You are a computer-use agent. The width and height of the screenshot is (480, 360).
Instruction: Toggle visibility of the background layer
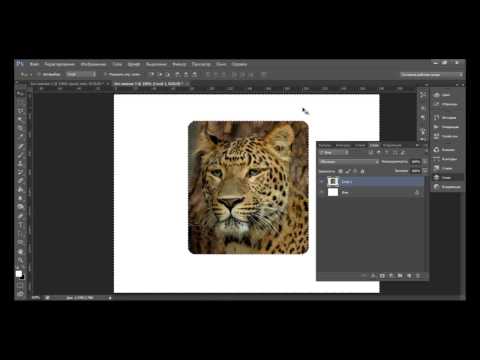click(322, 192)
